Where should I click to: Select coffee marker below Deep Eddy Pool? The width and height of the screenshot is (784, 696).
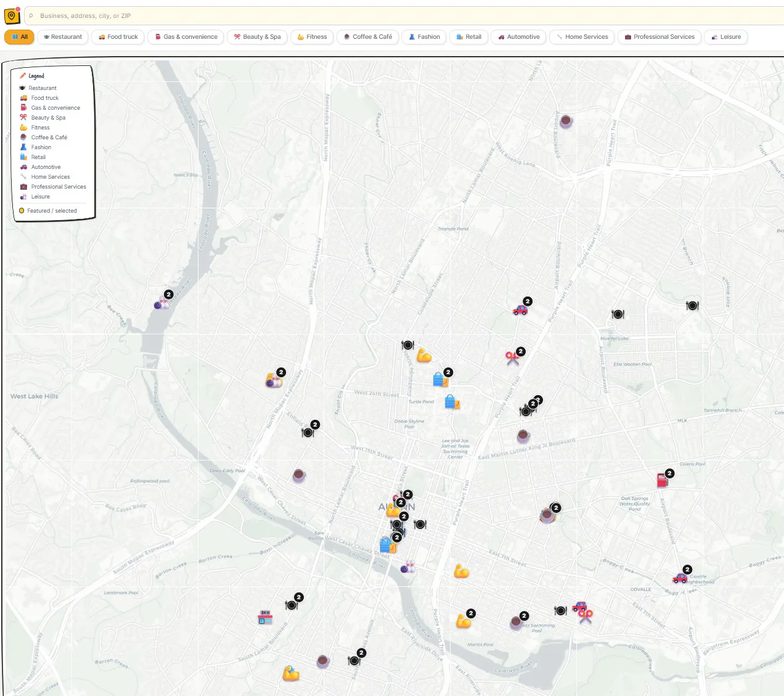click(x=299, y=475)
